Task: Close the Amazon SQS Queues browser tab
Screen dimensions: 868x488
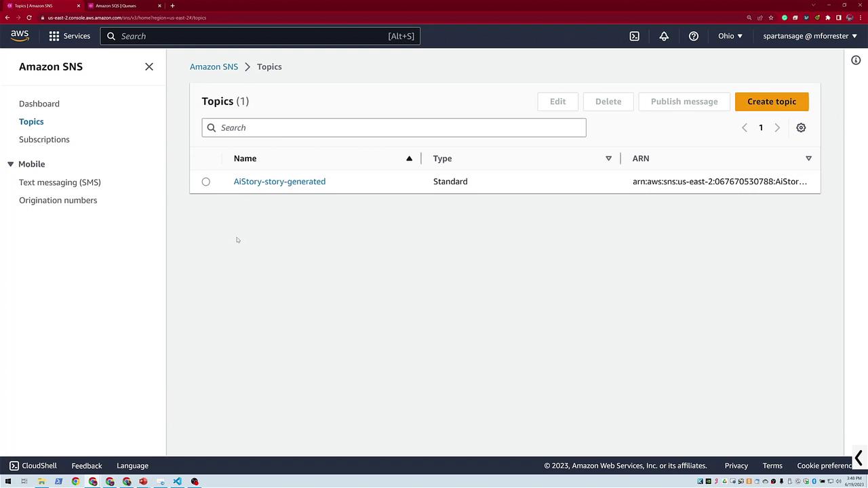Action: pyautogui.click(x=159, y=5)
